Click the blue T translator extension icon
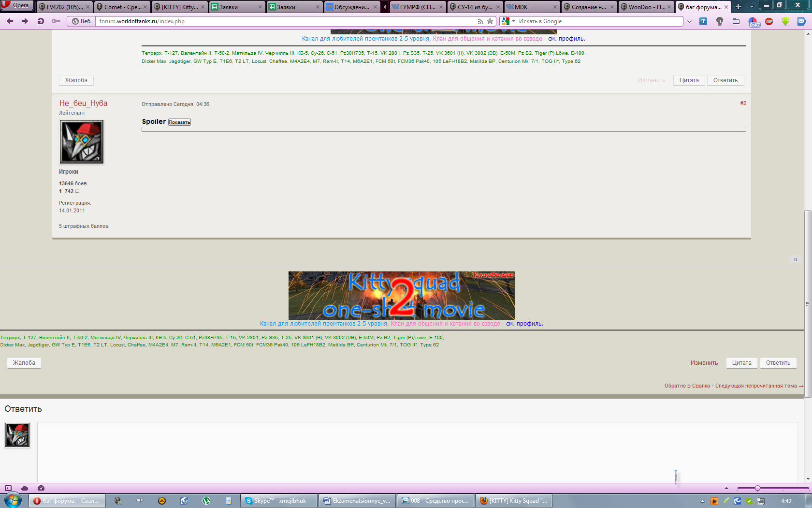The width and height of the screenshot is (812, 508). point(703,21)
